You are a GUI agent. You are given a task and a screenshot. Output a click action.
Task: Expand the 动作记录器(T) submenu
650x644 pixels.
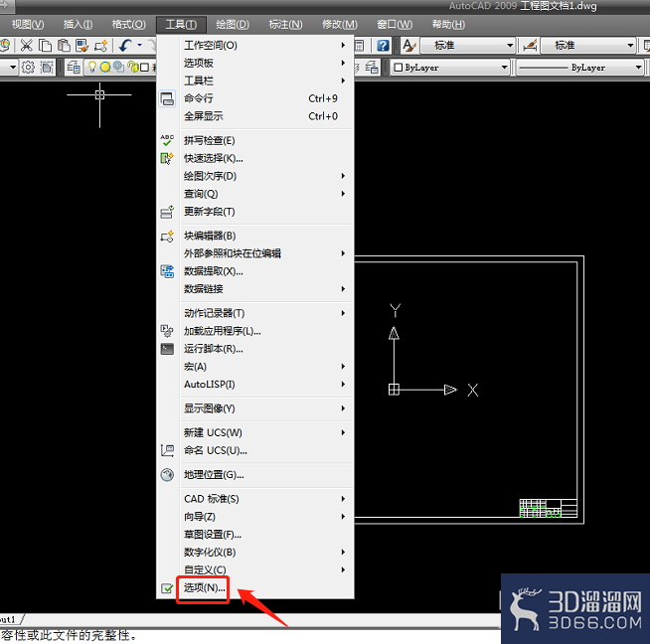coord(255,313)
